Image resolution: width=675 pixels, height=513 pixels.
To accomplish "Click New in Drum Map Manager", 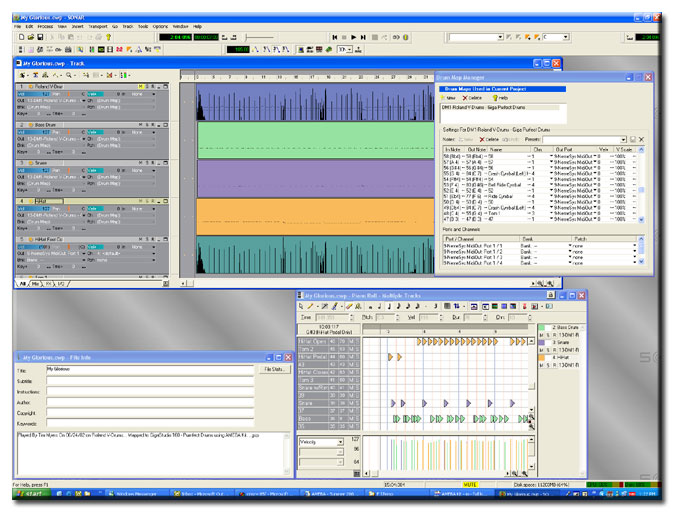I will [x=448, y=98].
